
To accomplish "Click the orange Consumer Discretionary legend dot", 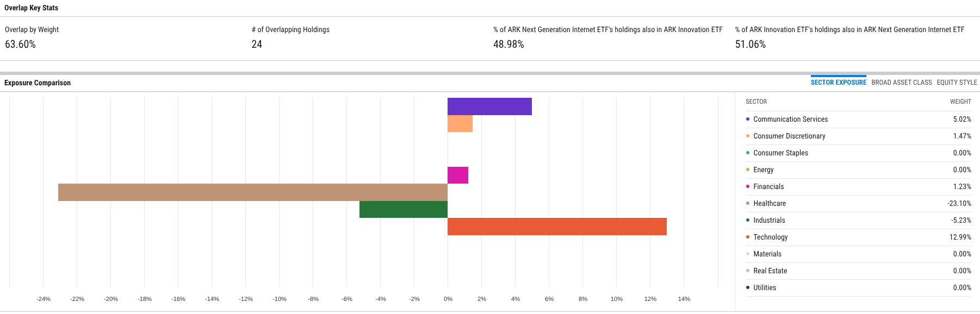I will 748,136.
